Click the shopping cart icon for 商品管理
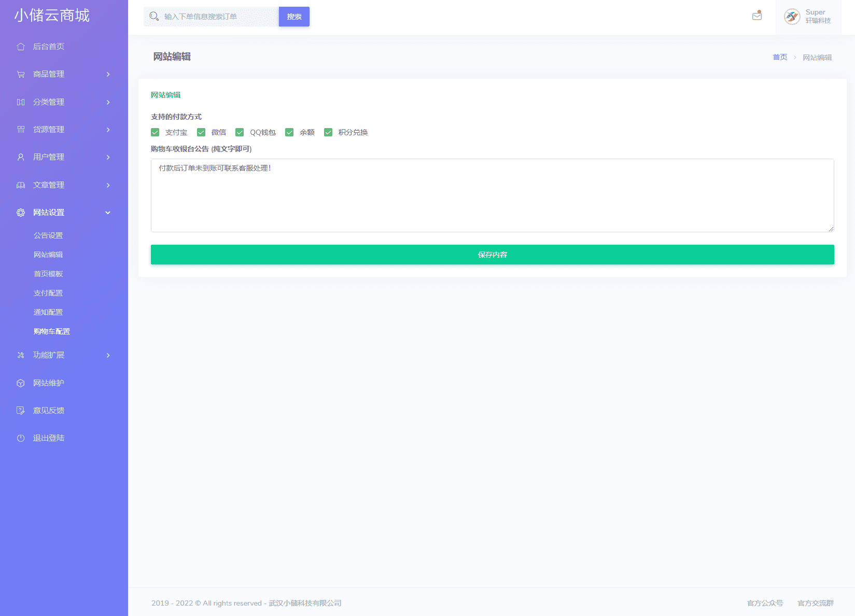 point(21,74)
